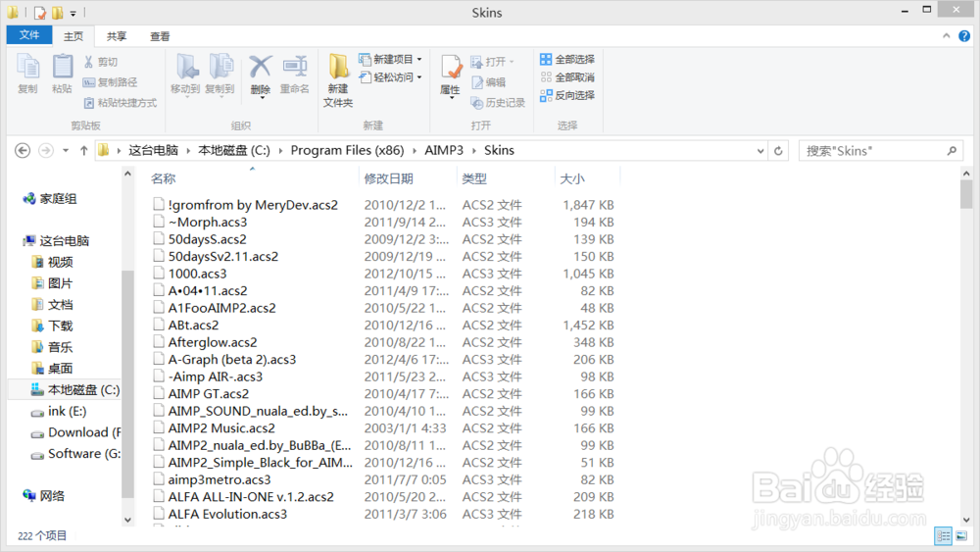Screen dimensions: 980x552
Task: Click Invert selection (反向选择) in ribbon
Action: [x=567, y=95]
